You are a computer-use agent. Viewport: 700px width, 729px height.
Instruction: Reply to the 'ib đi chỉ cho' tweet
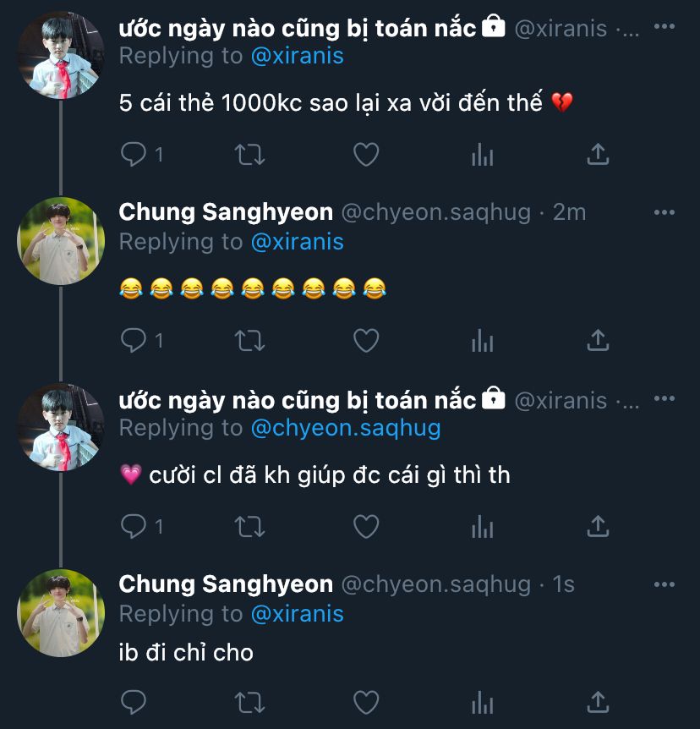[x=134, y=703]
